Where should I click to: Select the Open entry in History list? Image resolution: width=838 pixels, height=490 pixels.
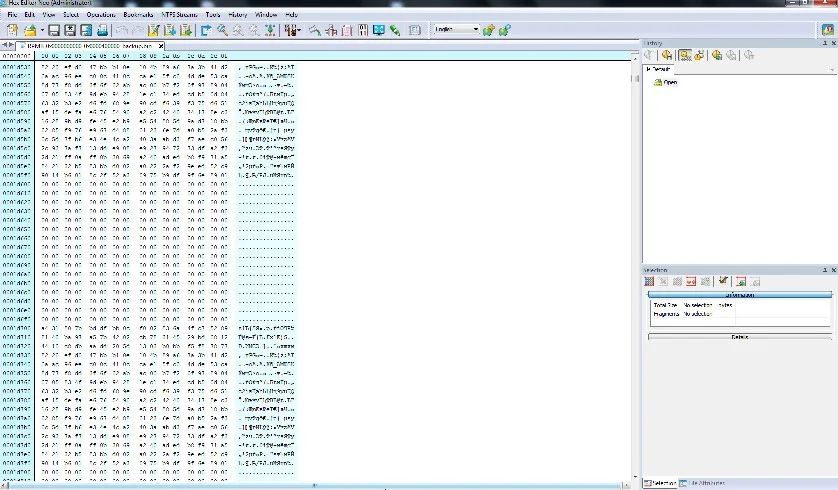(666, 82)
